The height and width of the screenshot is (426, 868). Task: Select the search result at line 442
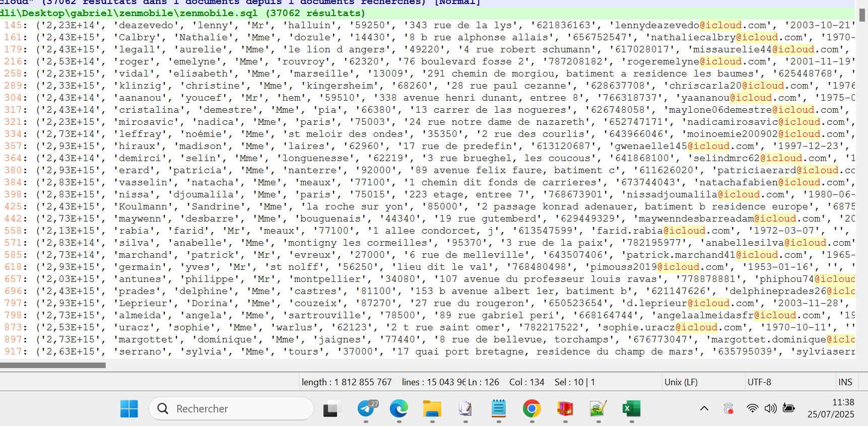[428, 219]
